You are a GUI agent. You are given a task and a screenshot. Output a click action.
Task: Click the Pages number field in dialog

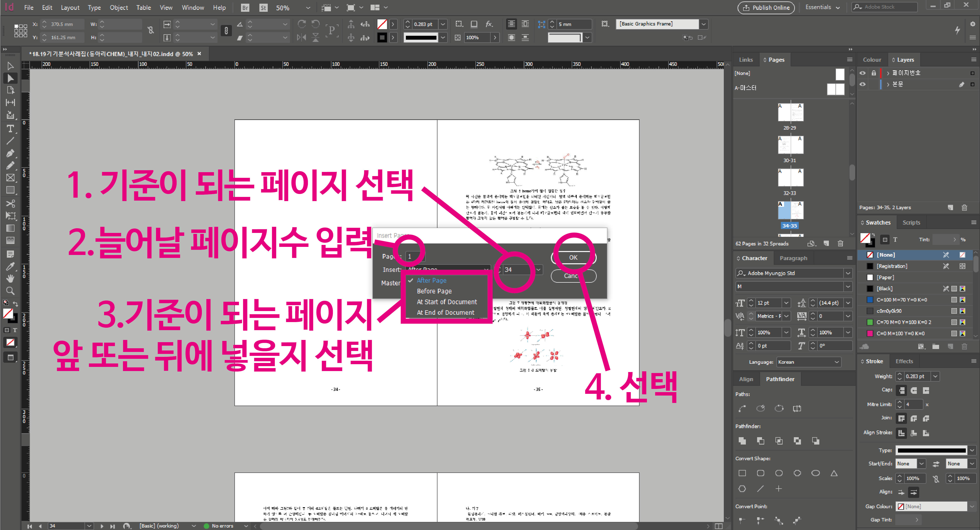pos(415,256)
